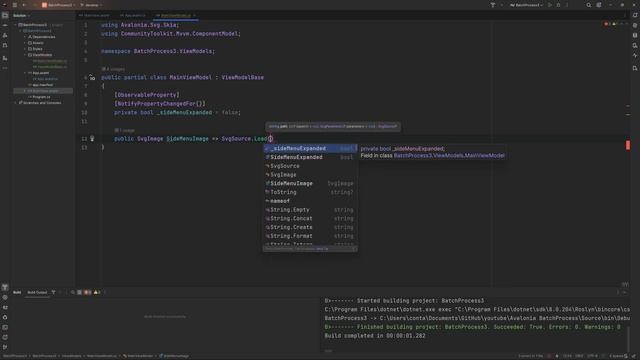Click the 'Build completed in 00:00:01.282' output line

point(375,336)
